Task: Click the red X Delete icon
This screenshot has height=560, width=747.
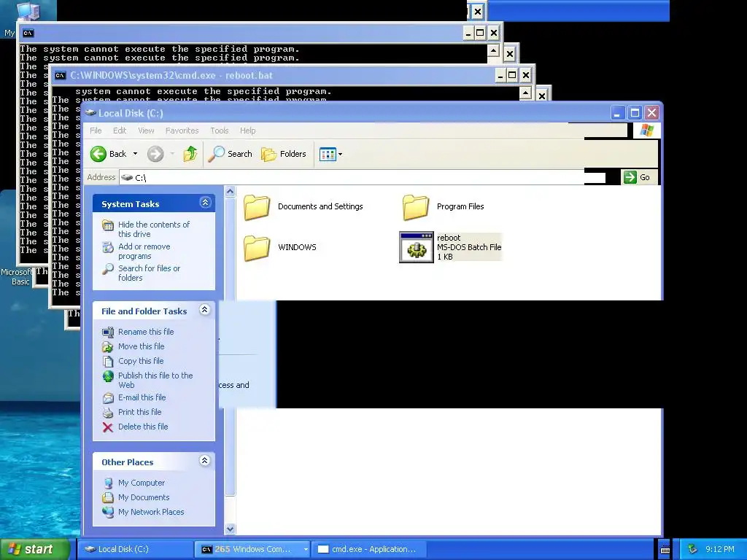Action: [108, 427]
